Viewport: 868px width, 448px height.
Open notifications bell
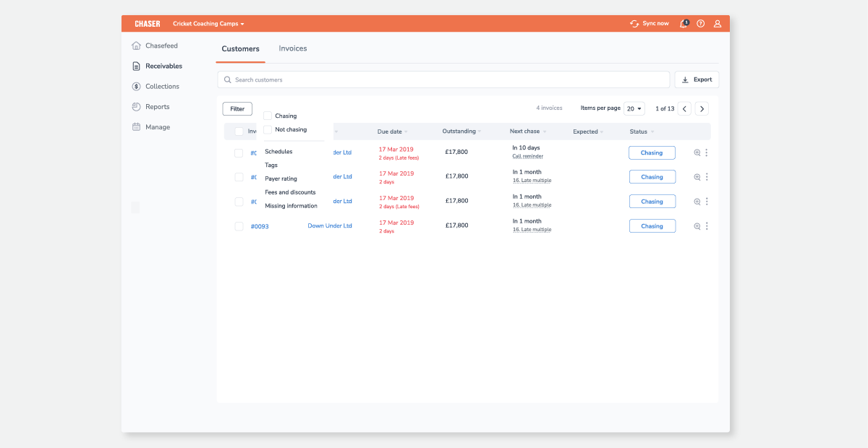(x=684, y=24)
